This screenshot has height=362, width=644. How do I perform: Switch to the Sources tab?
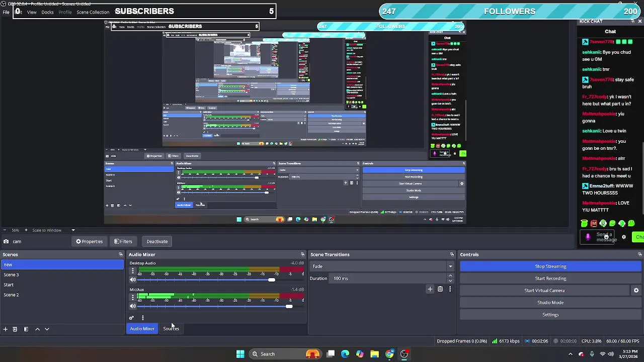click(x=171, y=329)
